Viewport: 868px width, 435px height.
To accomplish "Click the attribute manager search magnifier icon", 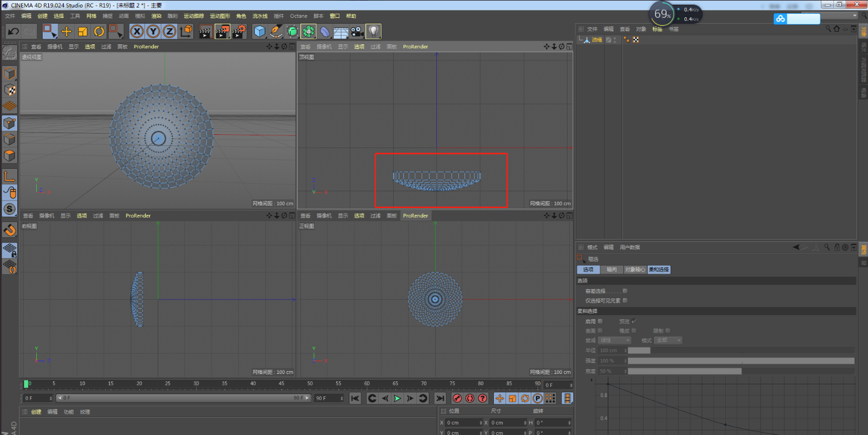I will tap(827, 247).
